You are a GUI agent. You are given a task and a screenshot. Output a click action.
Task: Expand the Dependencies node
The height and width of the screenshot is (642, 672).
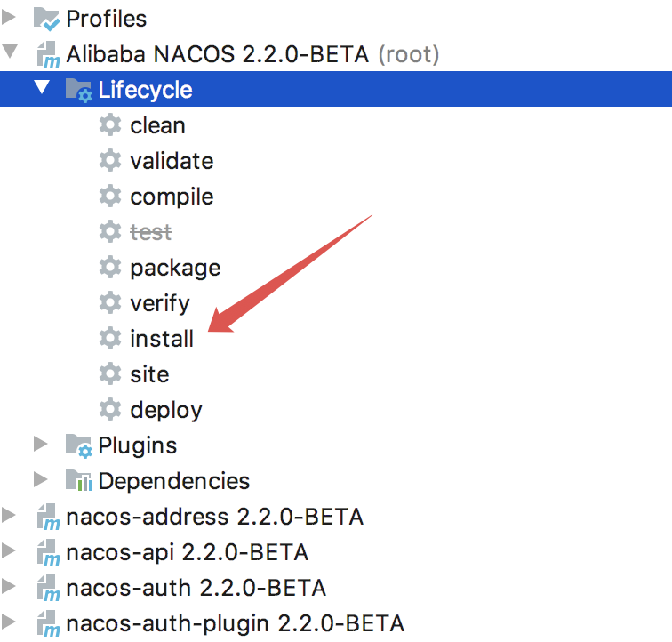(x=41, y=480)
